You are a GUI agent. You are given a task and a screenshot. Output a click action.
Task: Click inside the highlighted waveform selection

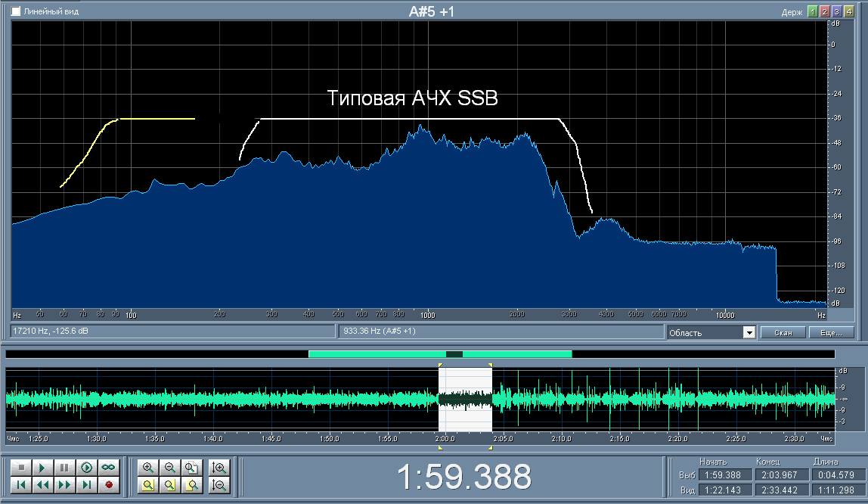[x=465, y=399]
